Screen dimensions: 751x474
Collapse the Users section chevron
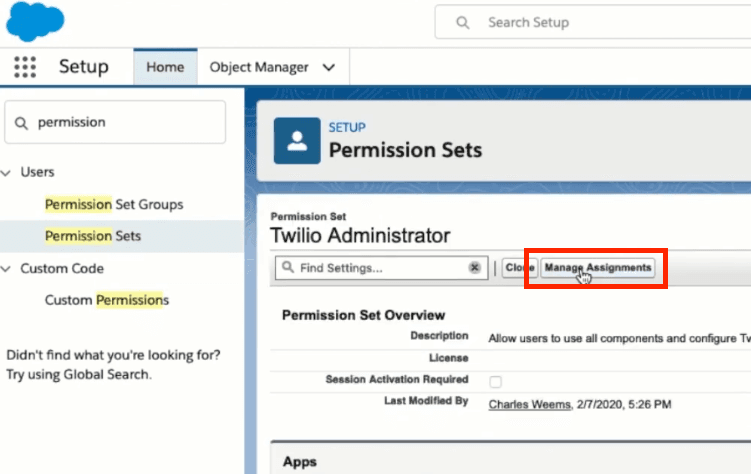point(6,172)
